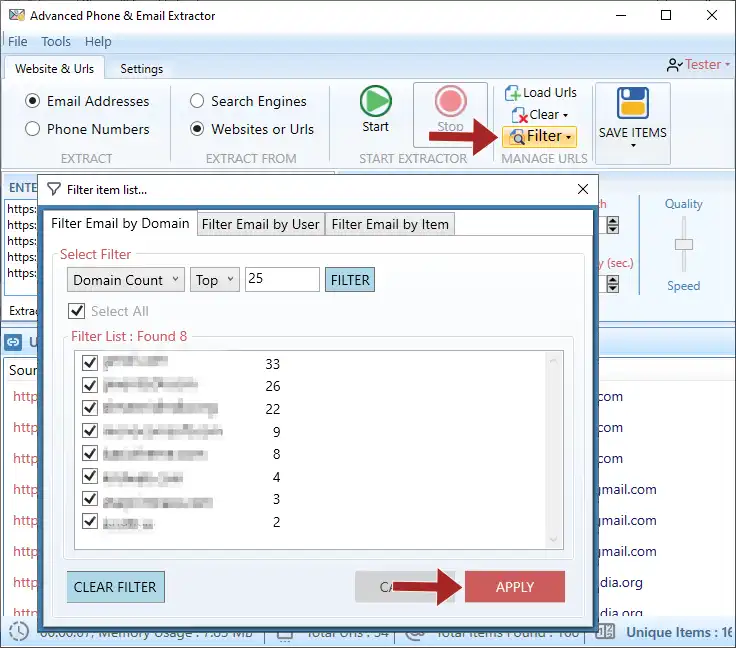The width and height of the screenshot is (736, 648).
Task: Click the Speed label under slider
Action: pos(683,286)
